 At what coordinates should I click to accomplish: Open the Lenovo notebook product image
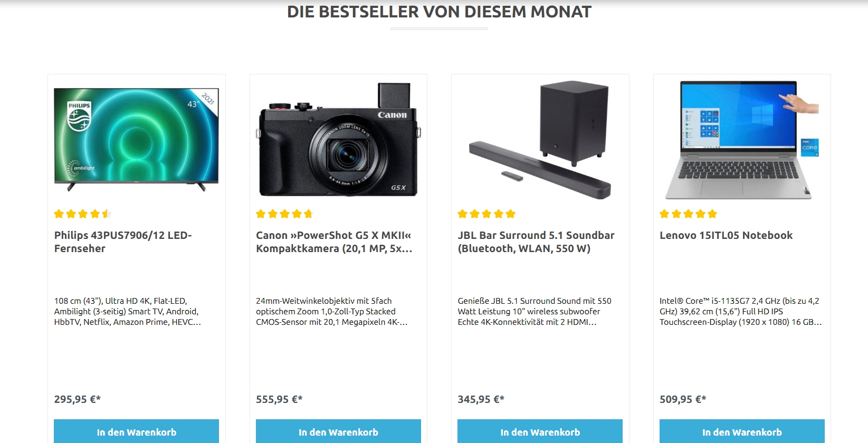tap(742, 140)
